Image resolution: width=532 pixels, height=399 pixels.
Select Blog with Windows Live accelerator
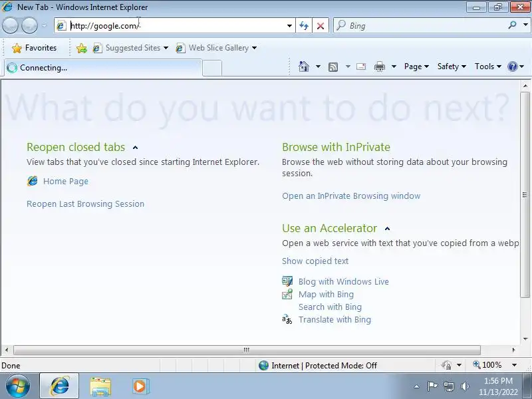click(x=344, y=281)
